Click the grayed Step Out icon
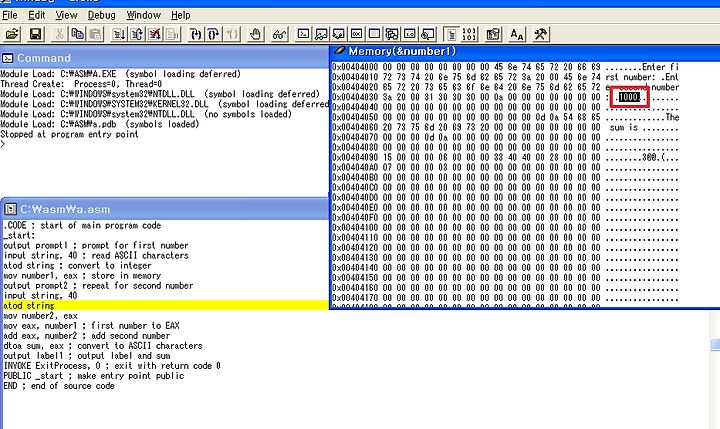Screen dimensions: 720x429 [x=232, y=34]
